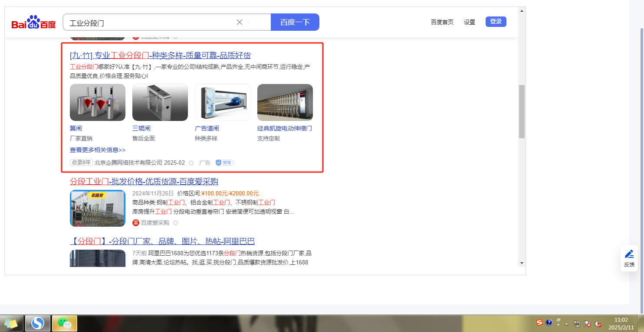Click the blue help tray icon
This screenshot has width=644, height=332.
[549, 322]
